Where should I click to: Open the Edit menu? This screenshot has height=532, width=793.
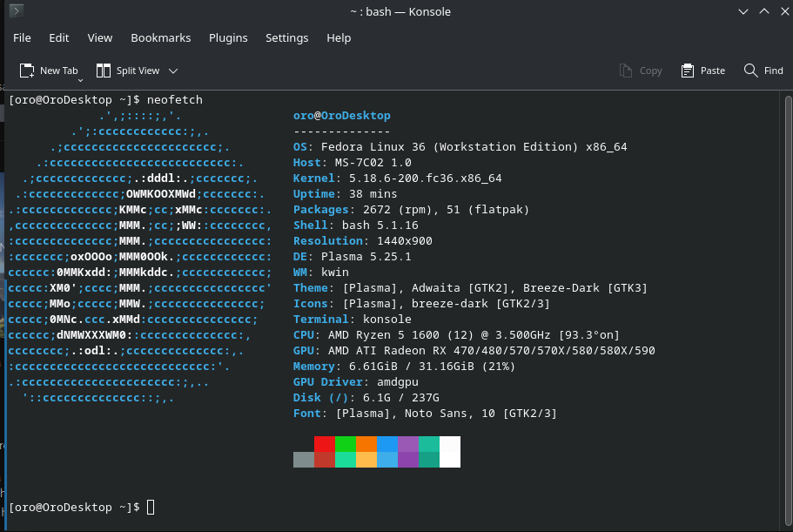click(x=58, y=38)
